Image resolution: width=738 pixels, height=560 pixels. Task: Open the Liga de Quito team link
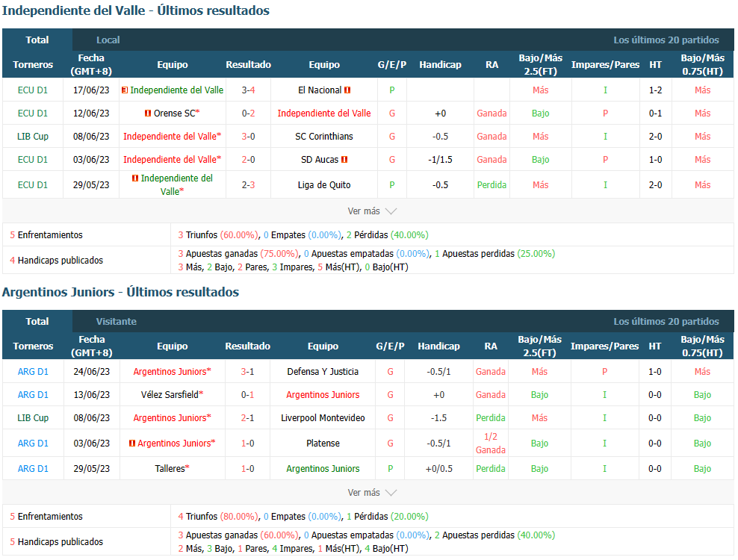click(324, 185)
